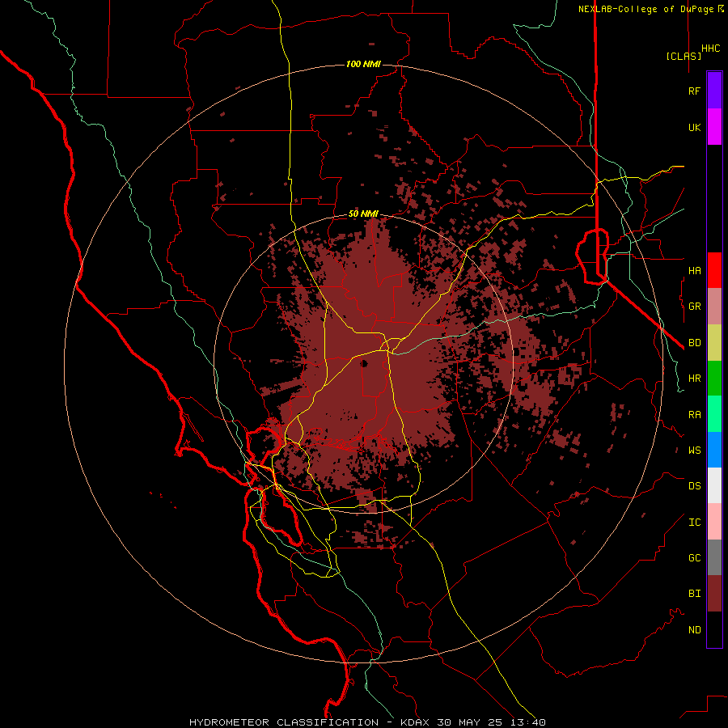Click the yellow BD legend swatch
The height and width of the screenshot is (728, 728).
point(714,342)
